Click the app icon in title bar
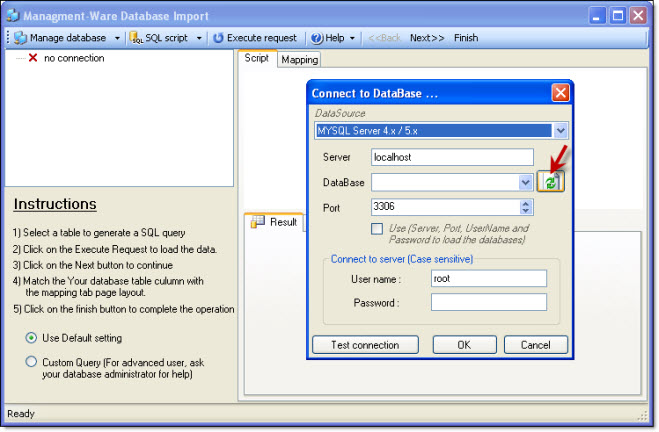Screen dimensions: 659x432 tap(12, 15)
